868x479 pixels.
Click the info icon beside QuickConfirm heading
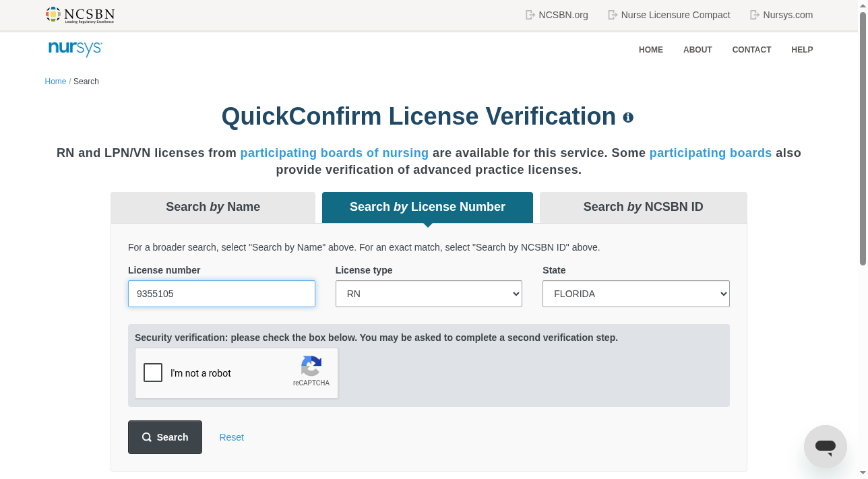628,117
